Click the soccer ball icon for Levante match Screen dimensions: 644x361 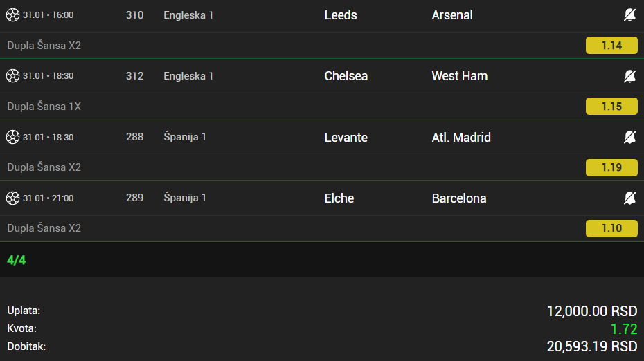point(12,137)
